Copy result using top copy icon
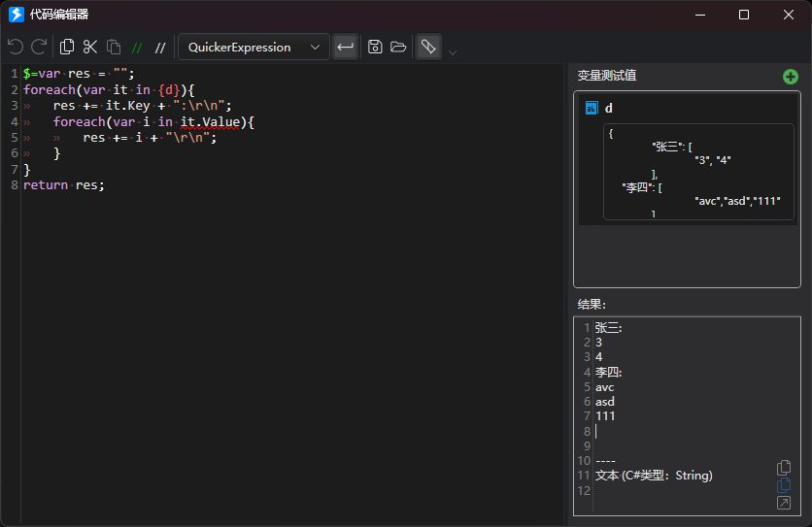Screen dimensions: 812x527 pyautogui.click(x=784, y=468)
